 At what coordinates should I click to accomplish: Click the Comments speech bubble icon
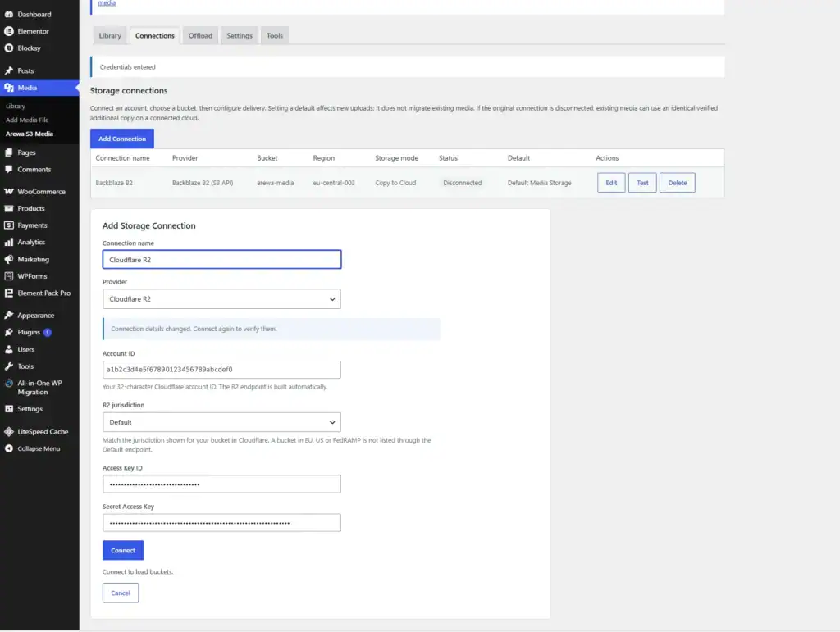[8, 169]
